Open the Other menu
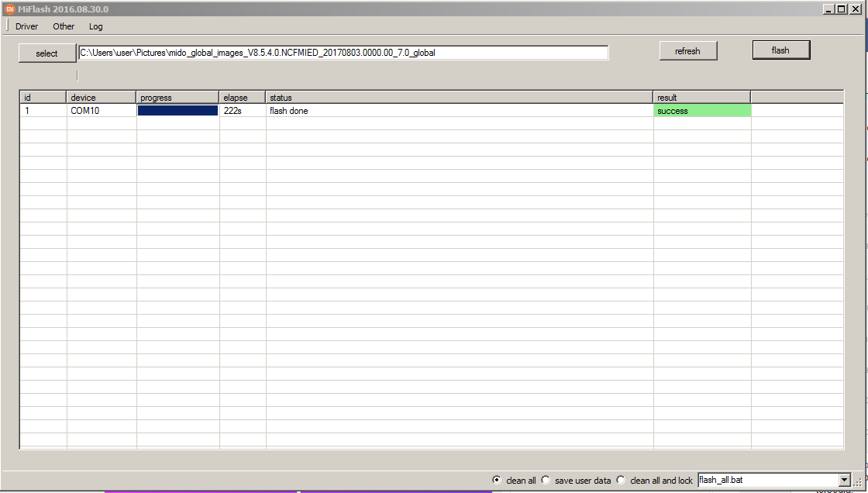This screenshot has height=493, width=868. tap(63, 26)
